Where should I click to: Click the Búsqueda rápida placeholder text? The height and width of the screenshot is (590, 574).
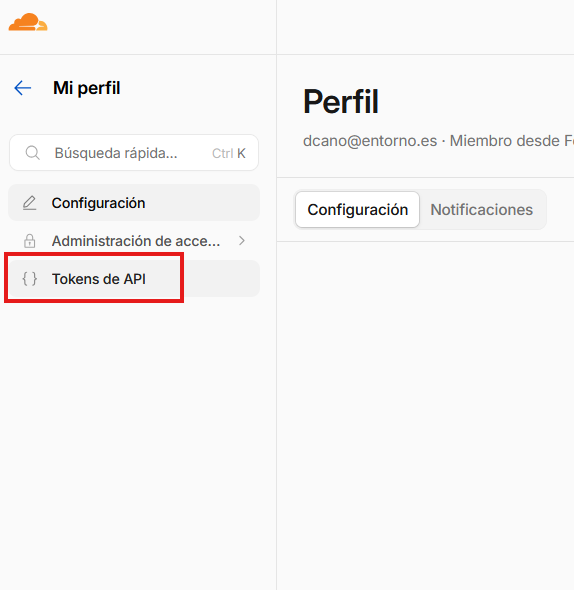(116, 153)
